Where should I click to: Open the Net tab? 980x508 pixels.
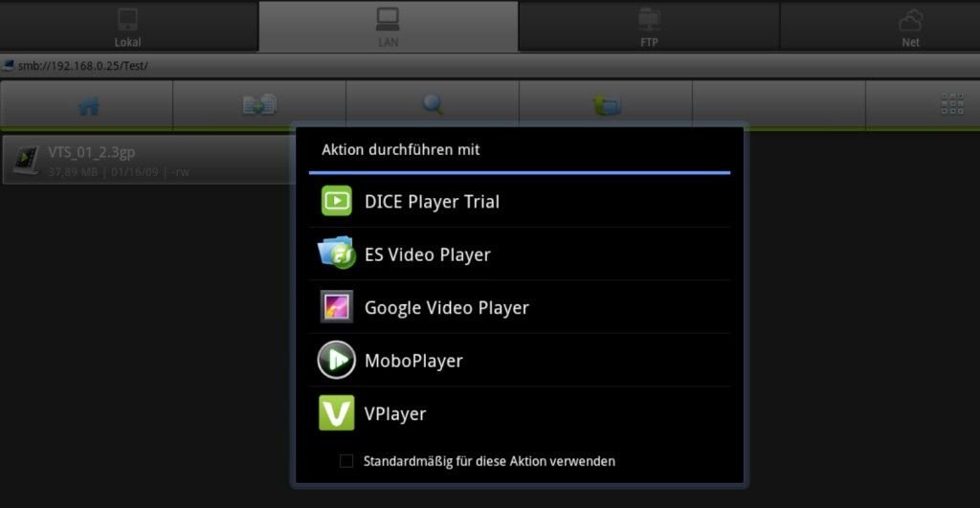(x=880, y=26)
